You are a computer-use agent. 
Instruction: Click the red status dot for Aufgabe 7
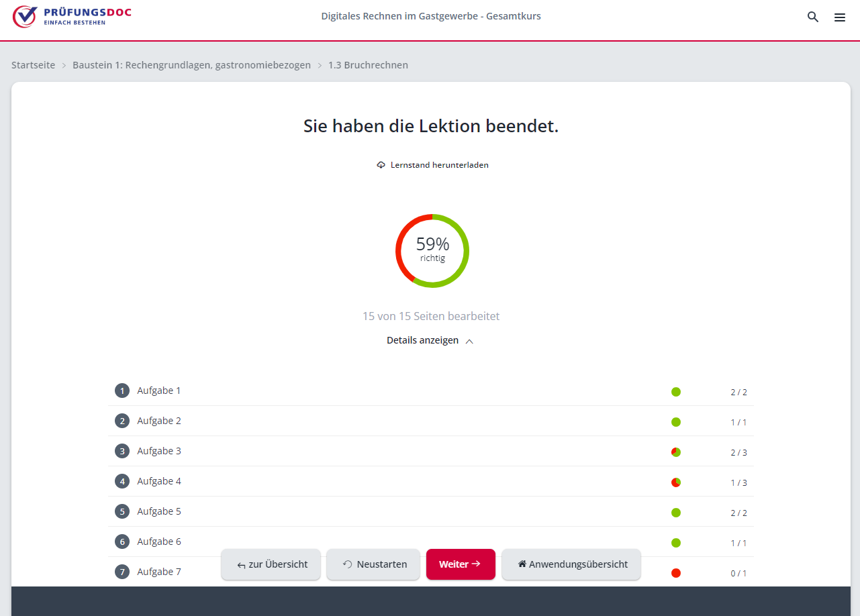[676, 573]
